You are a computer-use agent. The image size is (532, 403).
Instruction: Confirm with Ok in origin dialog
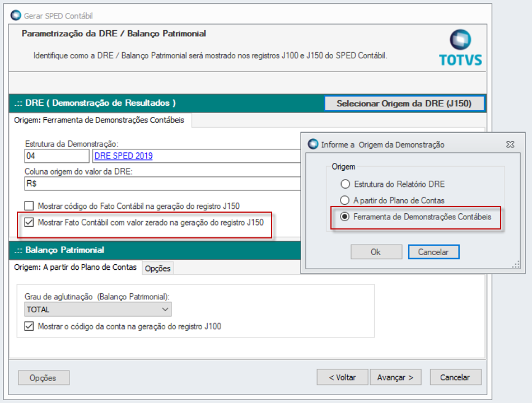click(376, 252)
